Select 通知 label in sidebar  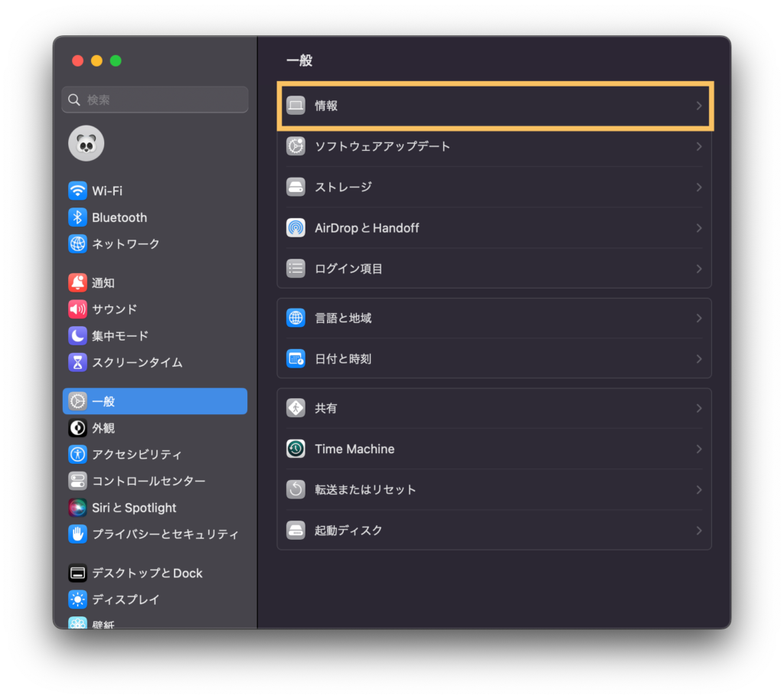103,283
